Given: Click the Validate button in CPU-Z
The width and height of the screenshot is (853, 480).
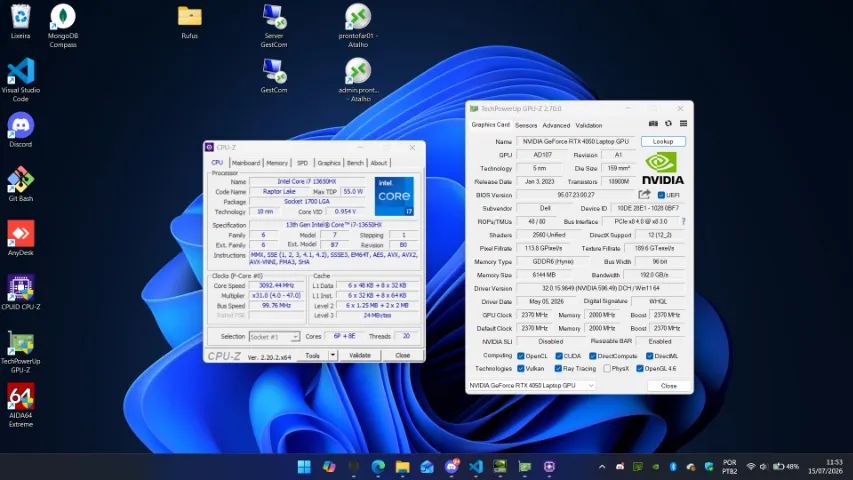Looking at the screenshot, I should pos(360,355).
